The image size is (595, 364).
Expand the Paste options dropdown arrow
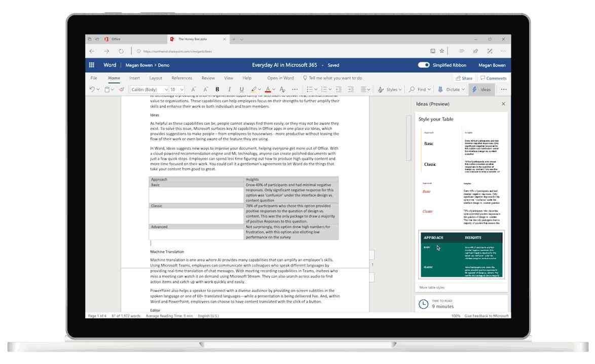113,90
